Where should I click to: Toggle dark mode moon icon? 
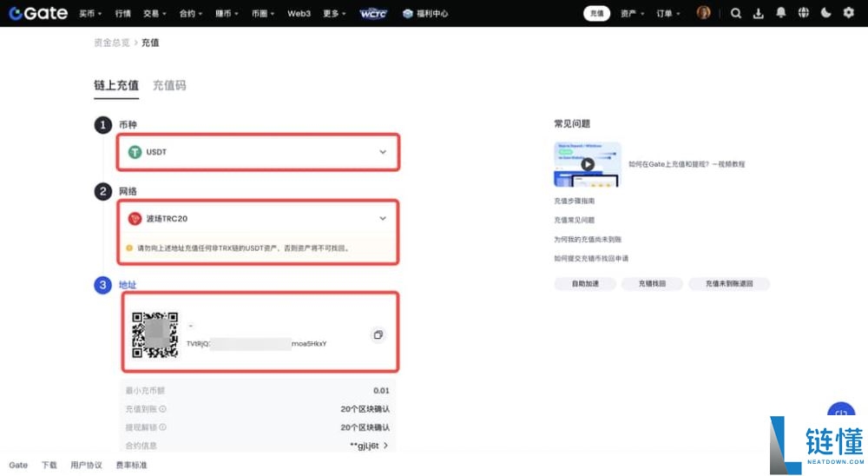[826, 13]
